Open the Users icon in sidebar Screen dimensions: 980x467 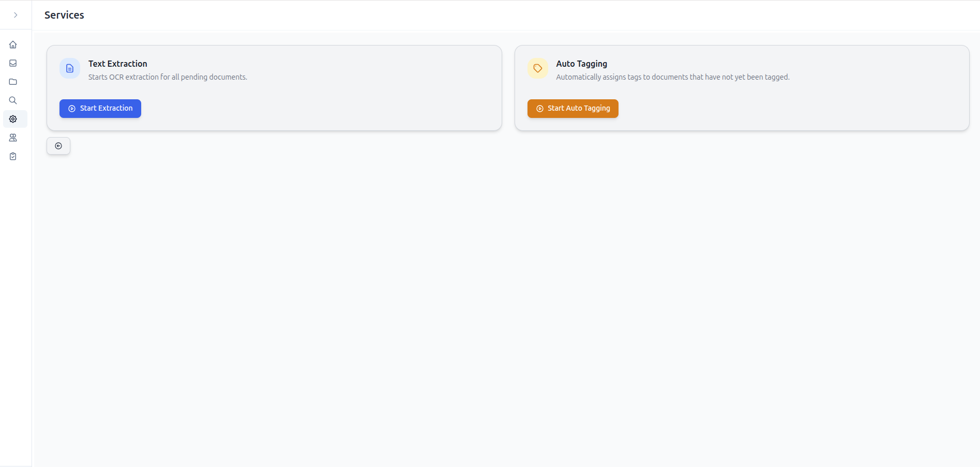pyautogui.click(x=13, y=138)
